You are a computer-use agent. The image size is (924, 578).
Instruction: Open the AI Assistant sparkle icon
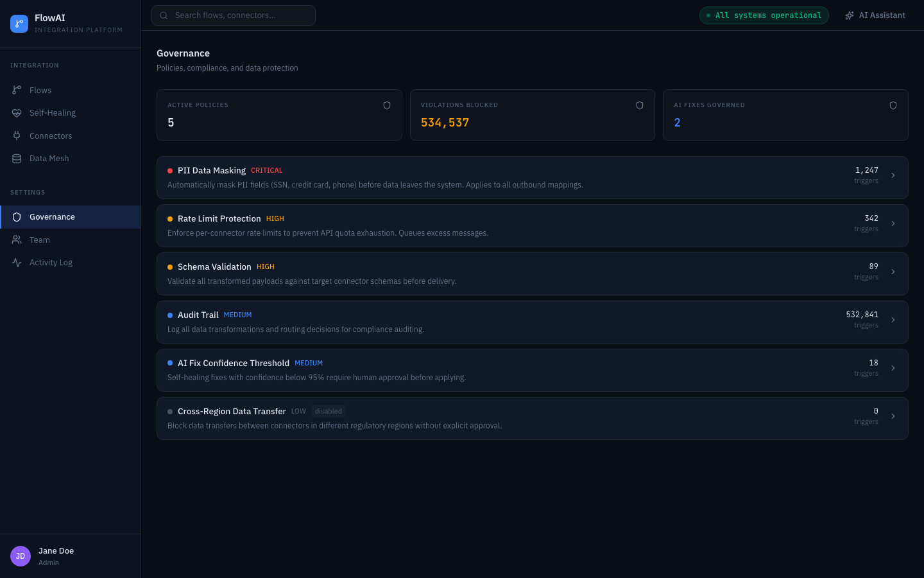850,15
